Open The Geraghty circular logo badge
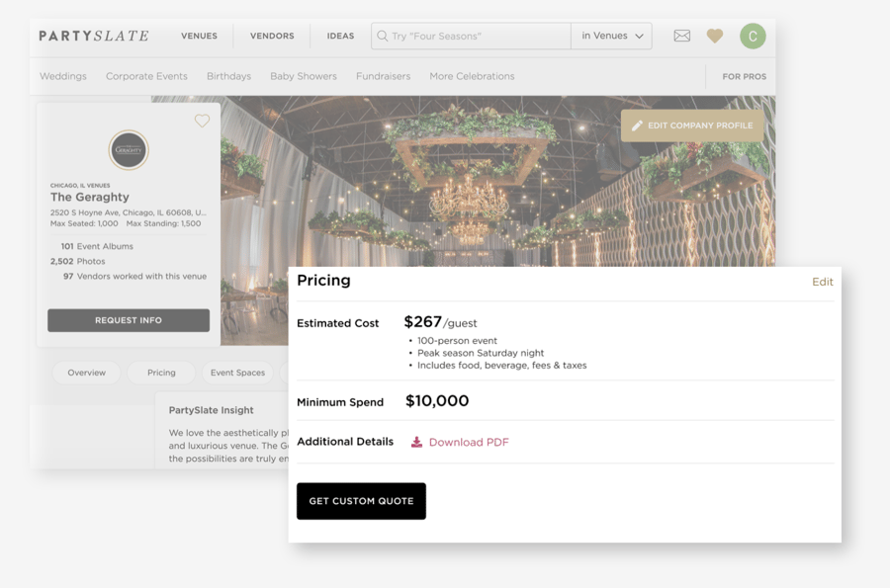The height and width of the screenshot is (588, 890). click(129, 150)
